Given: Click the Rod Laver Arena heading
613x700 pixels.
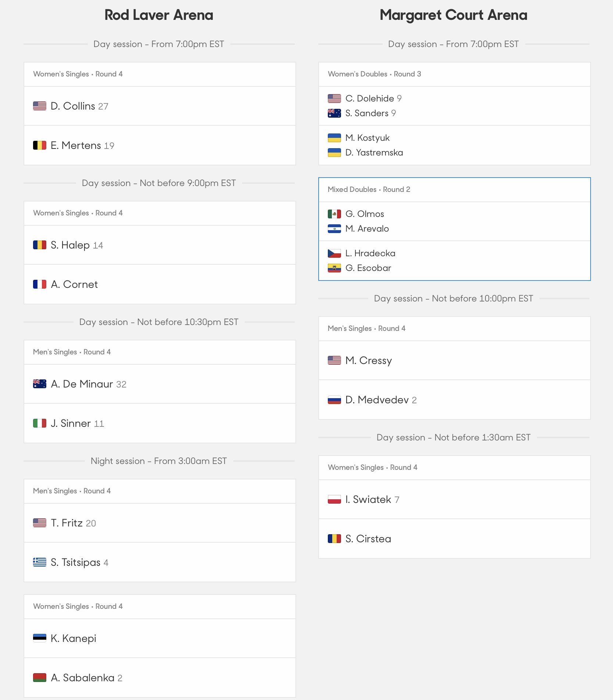Looking at the screenshot, I should tap(159, 15).
